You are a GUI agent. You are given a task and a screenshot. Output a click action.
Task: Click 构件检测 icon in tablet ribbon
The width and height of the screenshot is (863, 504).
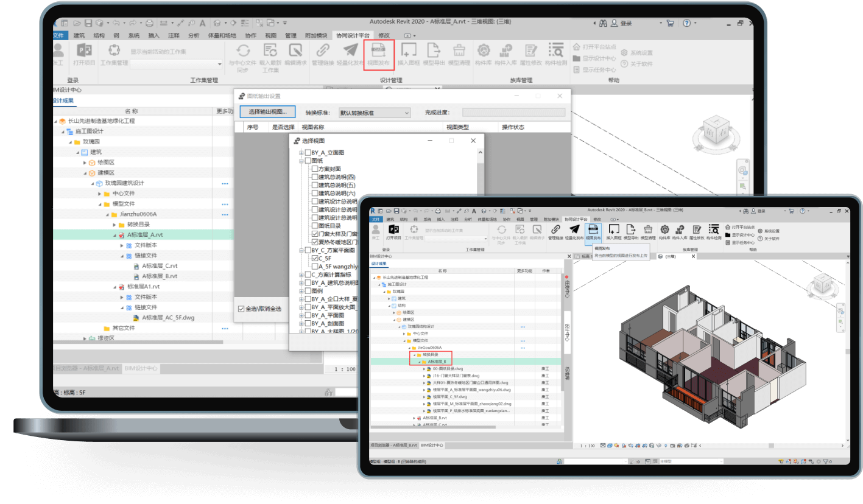click(x=714, y=229)
